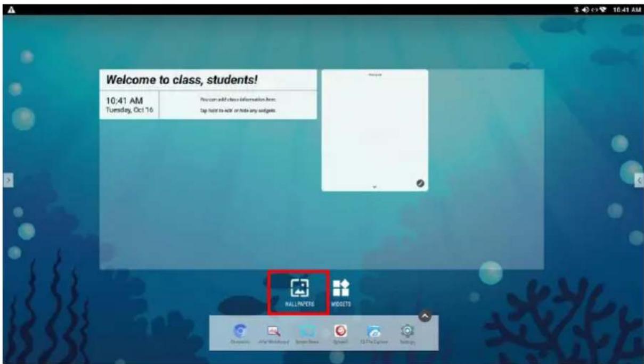
Task: Open the Widgets option
Action: [x=341, y=292]
